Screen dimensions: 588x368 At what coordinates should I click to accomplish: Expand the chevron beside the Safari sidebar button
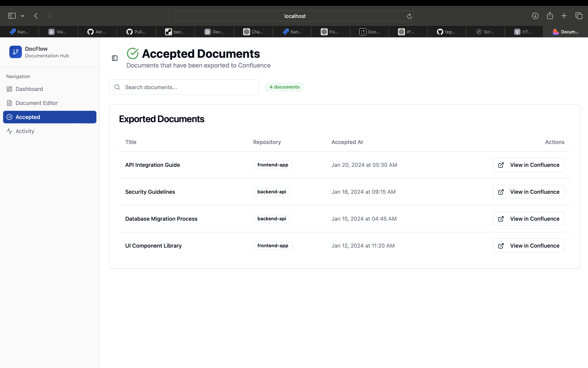[23, 16]
